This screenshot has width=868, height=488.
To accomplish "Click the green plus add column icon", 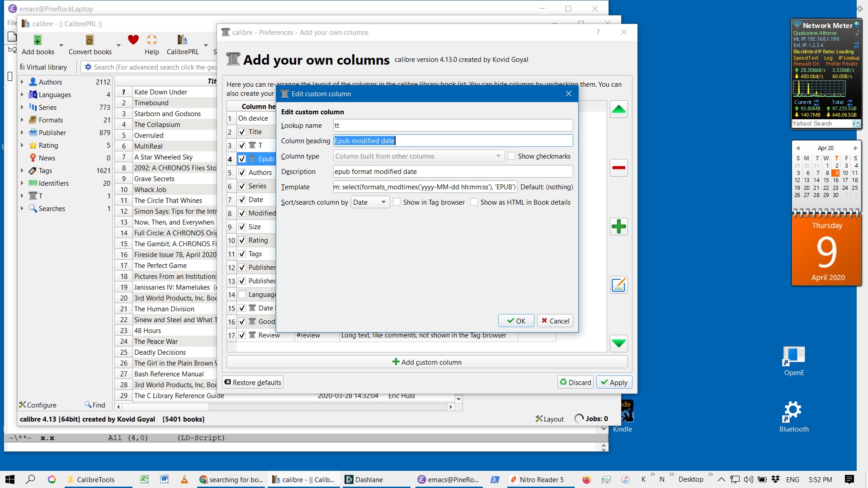I will 618,226.
